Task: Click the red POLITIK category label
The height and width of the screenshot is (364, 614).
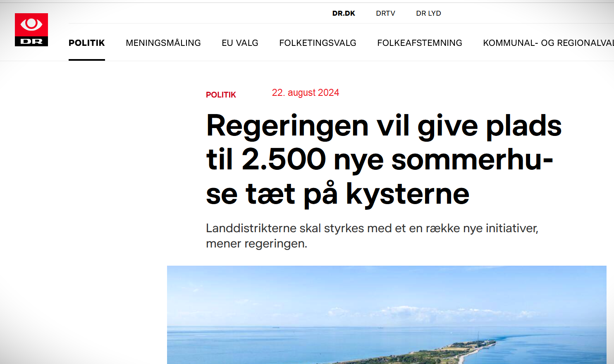Action: pyautogui.click(x=221, y=95)
